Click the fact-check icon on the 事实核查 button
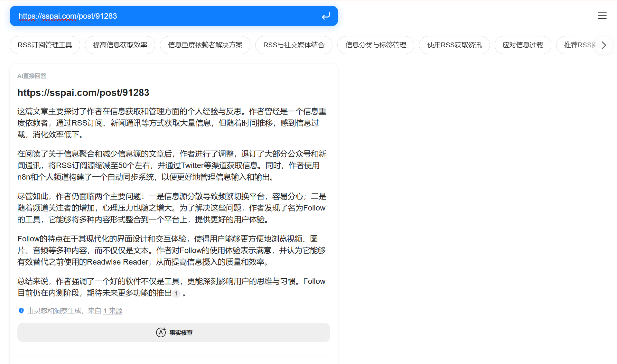Screen dimensions: 617x364 [x=161, y=332]
